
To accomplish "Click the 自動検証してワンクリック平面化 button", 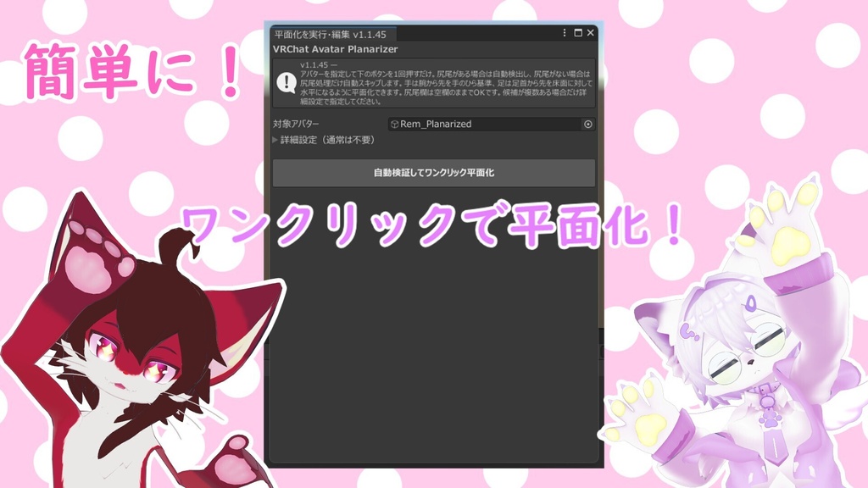I will (x=433, y=173).
